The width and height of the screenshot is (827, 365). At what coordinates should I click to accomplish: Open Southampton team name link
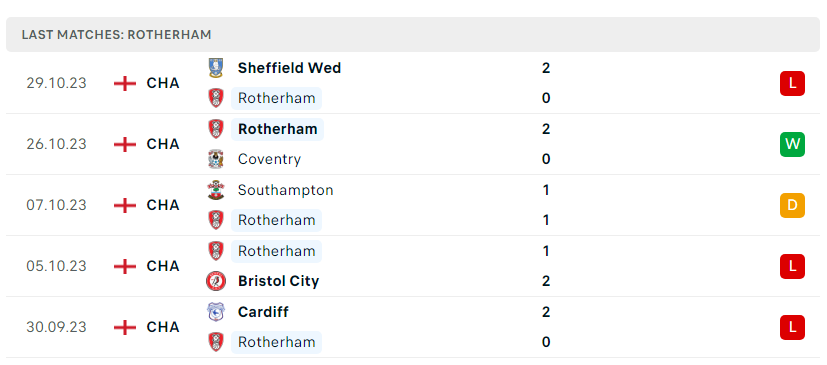pos(285,190)
